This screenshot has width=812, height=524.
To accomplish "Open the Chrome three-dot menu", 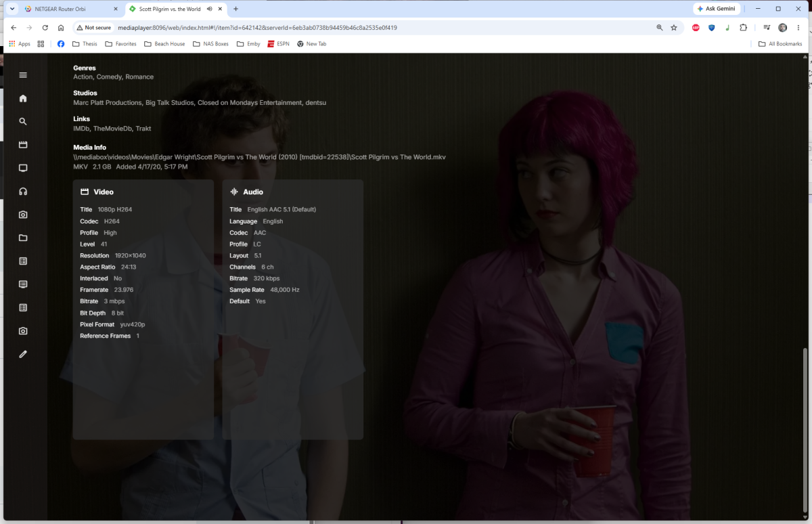I will click(798, 28).
